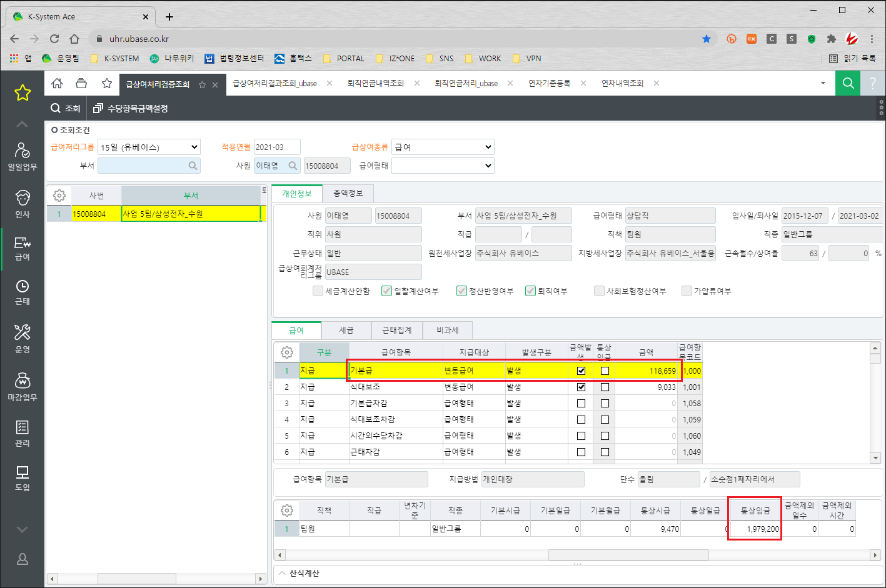Open the 급여처리그룹 dropdown

click(149, 147)
